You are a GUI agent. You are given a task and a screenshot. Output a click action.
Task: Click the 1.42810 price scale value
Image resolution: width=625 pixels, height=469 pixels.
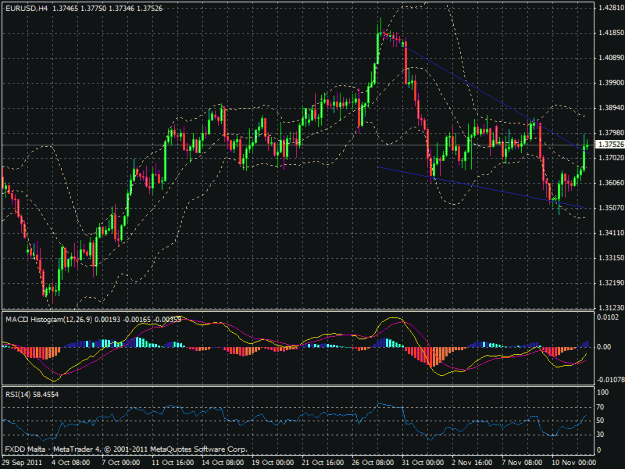click(x=611, y=8)
